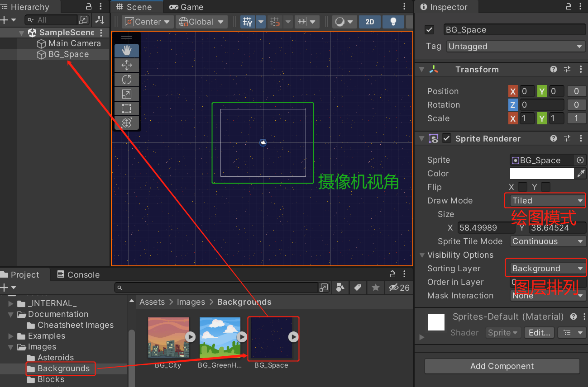Open the Sorting Layer Background dropdown
588x387 pixels.
tap(548, 269)
